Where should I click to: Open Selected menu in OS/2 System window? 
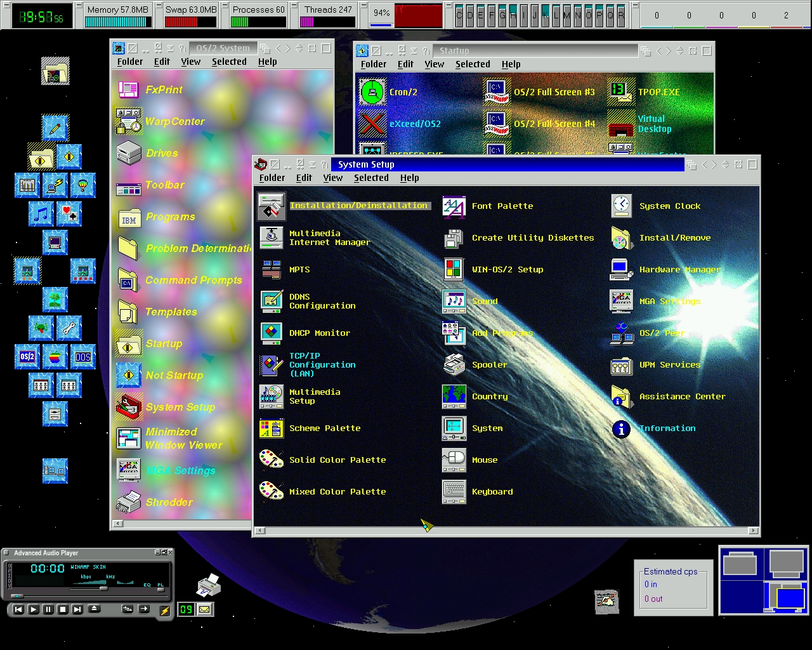coord(229,62)
